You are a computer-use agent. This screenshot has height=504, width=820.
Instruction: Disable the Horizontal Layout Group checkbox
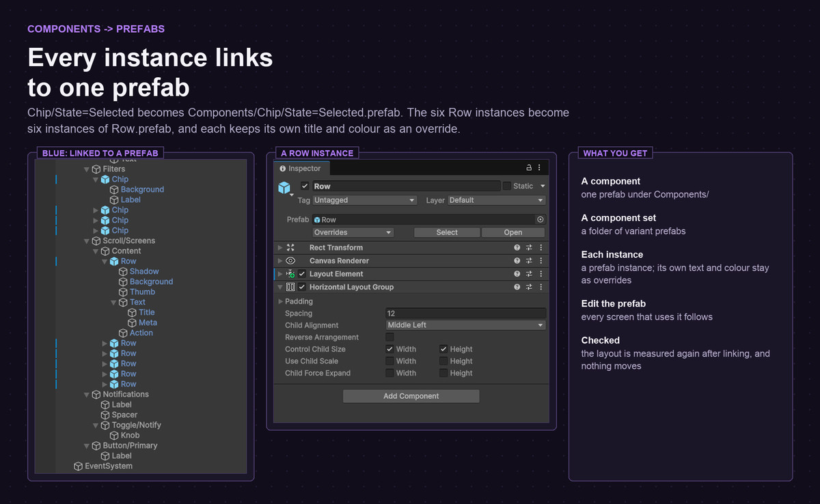(x=302, y=287)
